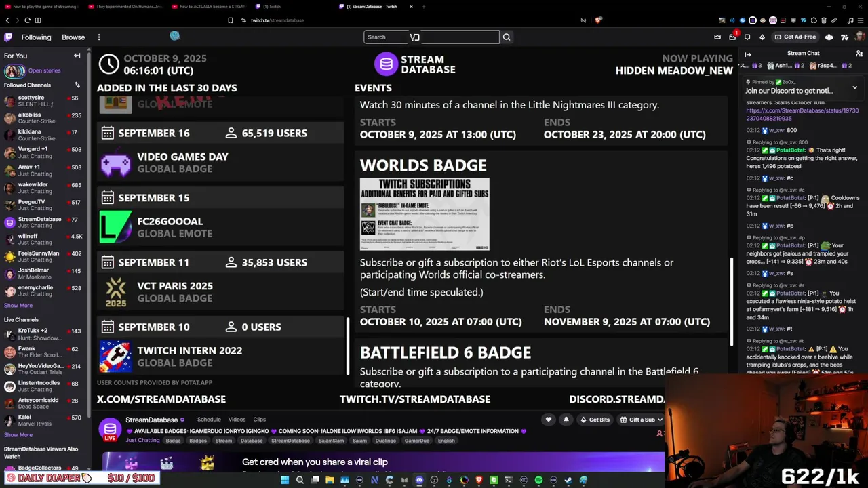The width and height of the screenshot is (868, 488).
Task: Click the Duolingo tag
Action: (385, 441)
